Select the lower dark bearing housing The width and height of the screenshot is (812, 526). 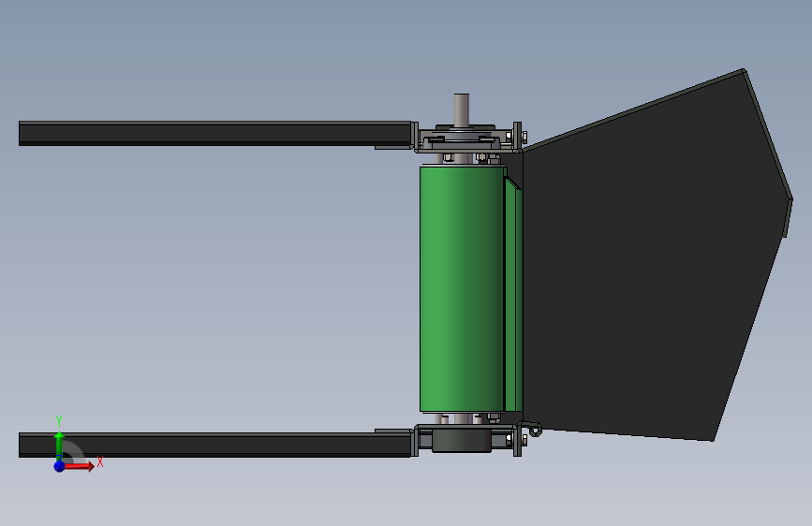pyautogui.click(x=462, y=440)
